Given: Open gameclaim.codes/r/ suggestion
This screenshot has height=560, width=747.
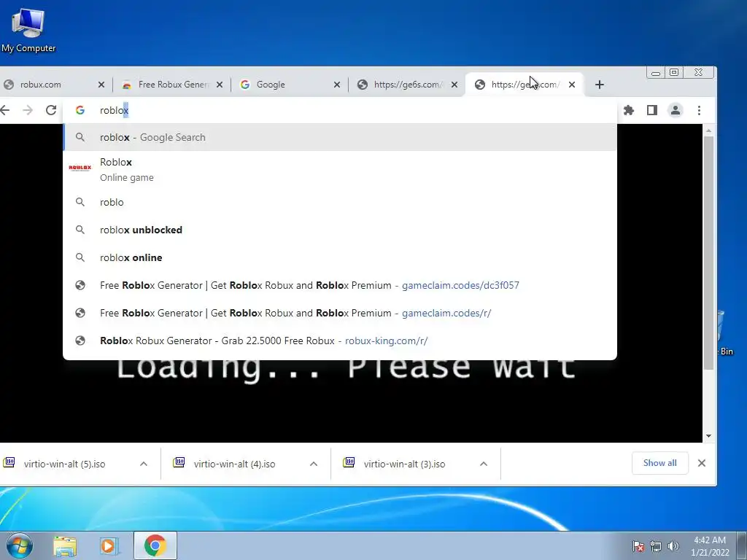Looking at the screenshot, I should [340, 312].
